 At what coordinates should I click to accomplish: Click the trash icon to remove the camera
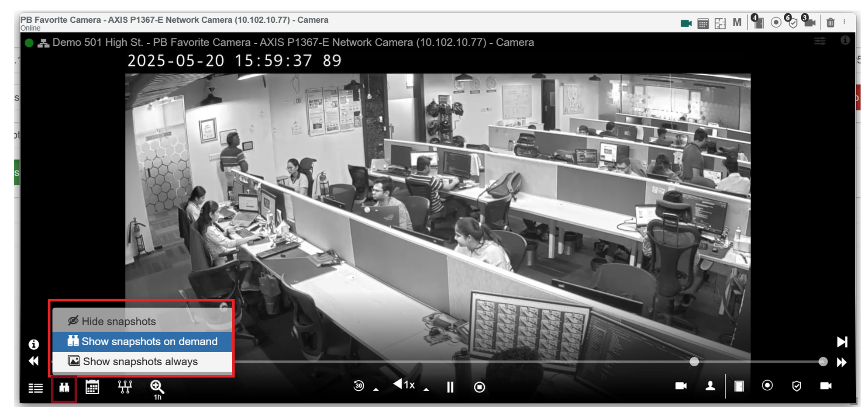(831, 23)
